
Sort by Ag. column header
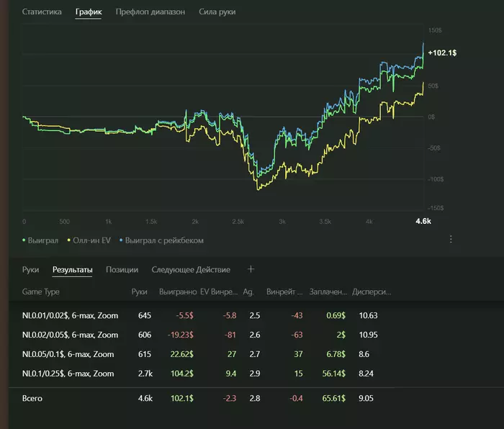tap(248, 292)
